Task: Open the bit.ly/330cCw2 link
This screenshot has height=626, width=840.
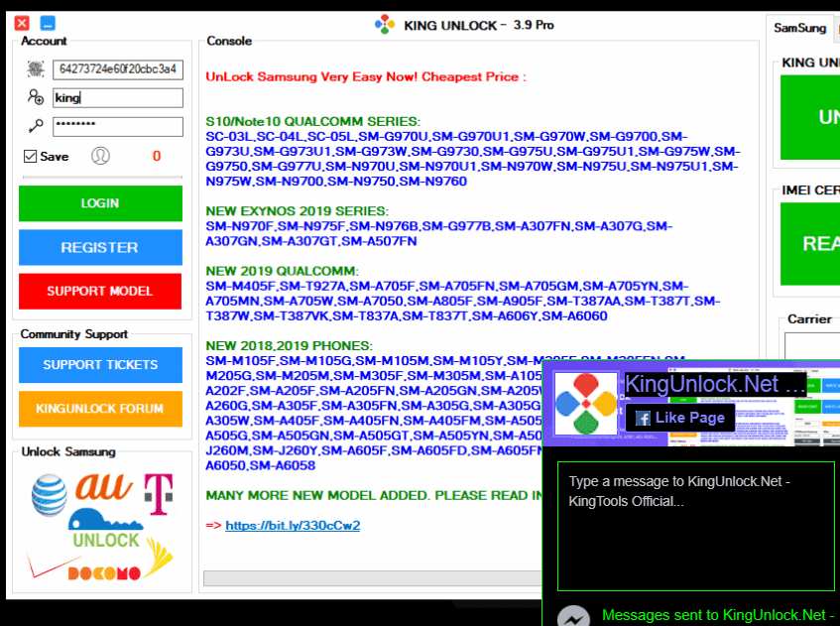Action: [x=293, y=525]
